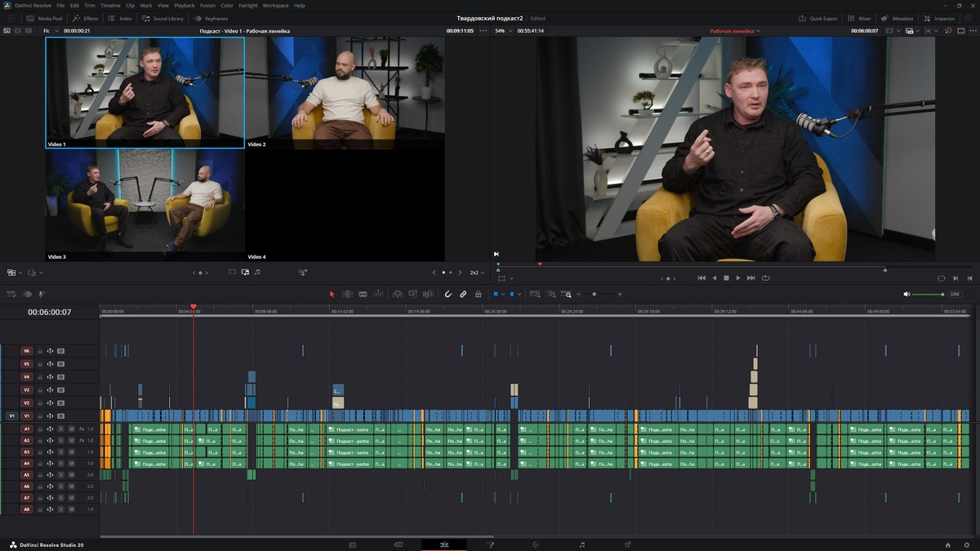Viewport: 980px width, 551px height.
Task: Open the 2x2 multicam layout dropdown
Action: click(477, 273)
